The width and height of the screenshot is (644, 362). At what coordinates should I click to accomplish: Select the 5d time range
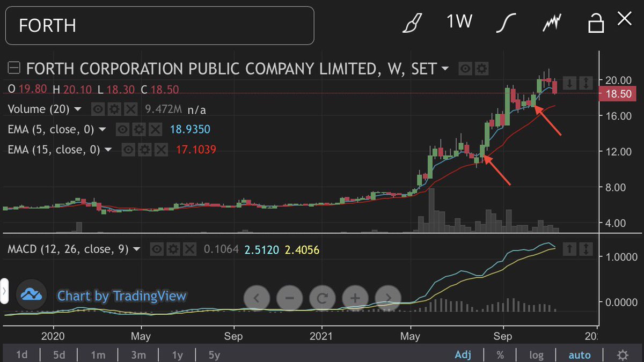pos(60,354)
